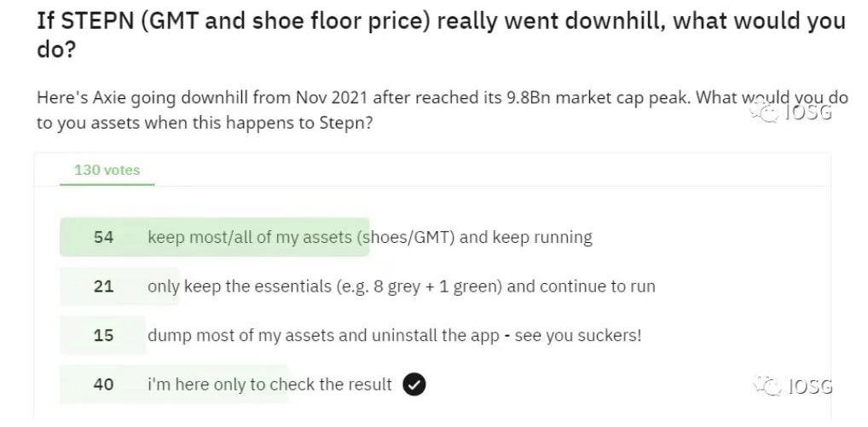868x427 pixels.
Task: Click the 15 vote count
Action: click(103, 335)
